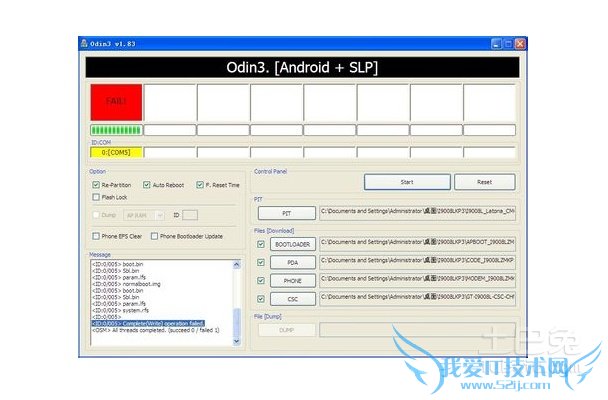This screenshot has width=608, height=400.
Task: Click the BOOTLOADER file path field
Action: 418,244
